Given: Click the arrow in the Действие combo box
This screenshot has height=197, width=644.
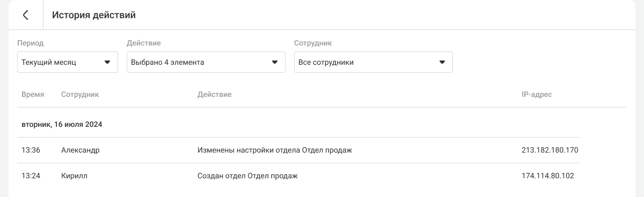Looking at the screenshot, I should click(x=275, y=62).
